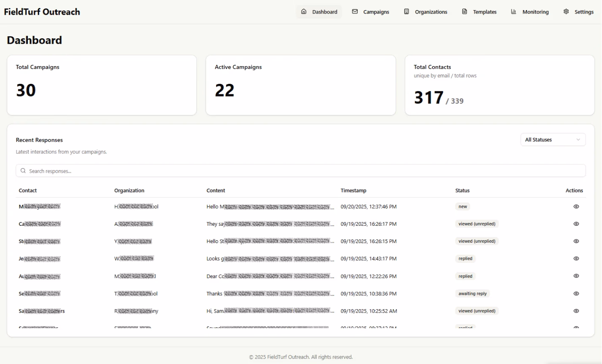This screenshot has height=364, width=602.
Task: Click the Settings gear icon
Action: 566,12
